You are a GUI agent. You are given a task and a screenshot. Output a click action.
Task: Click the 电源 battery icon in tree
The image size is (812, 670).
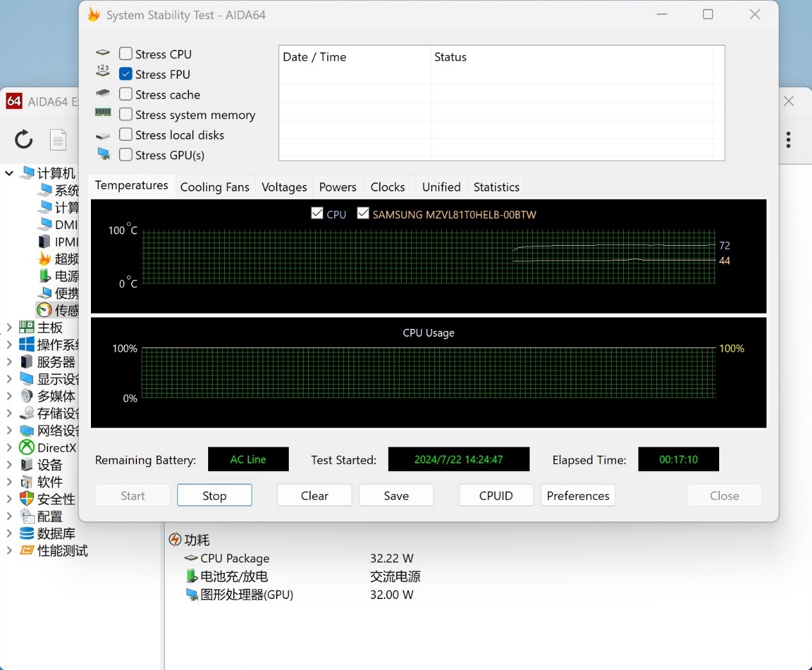tap(44, 276)
